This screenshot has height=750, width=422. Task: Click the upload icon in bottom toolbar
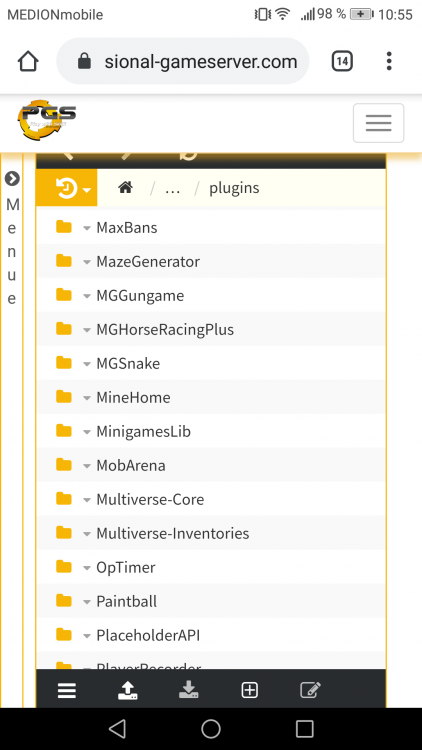(128, 690)
